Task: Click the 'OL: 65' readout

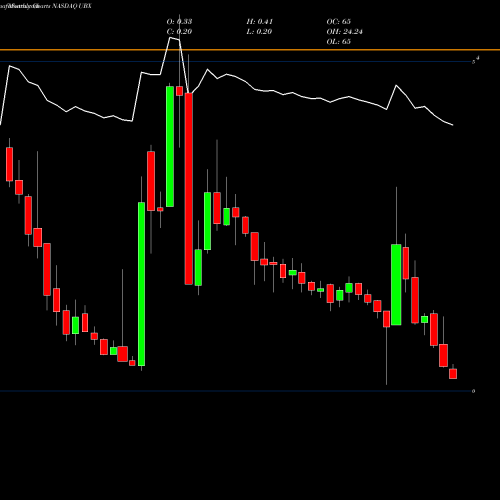Action: (x=339, y=41)
